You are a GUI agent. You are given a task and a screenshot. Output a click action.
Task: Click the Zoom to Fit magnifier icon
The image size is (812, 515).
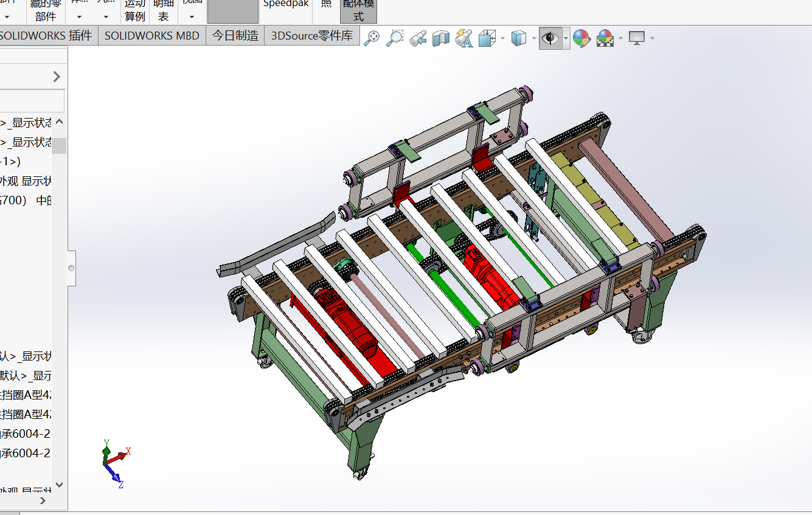click(x=372, y=38)
